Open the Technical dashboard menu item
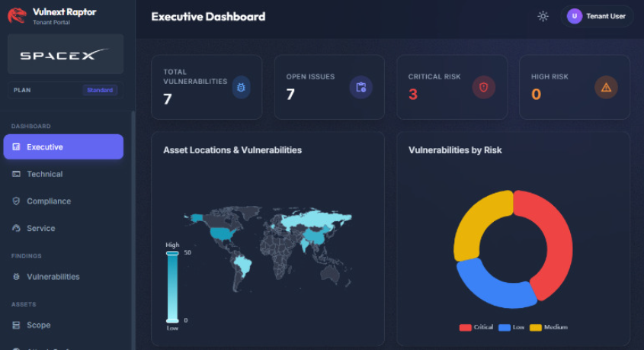644x350 pixels. pos(63,174)
